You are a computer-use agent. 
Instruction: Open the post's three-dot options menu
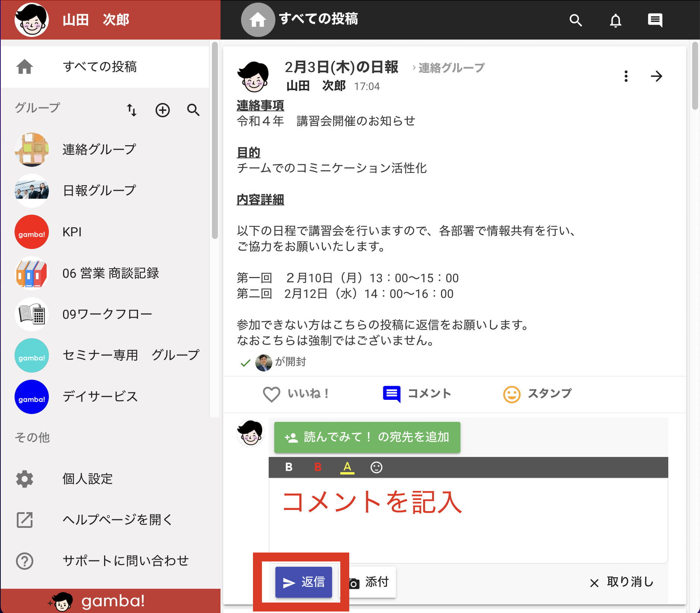pyautogui.click(x=626, y=76)
